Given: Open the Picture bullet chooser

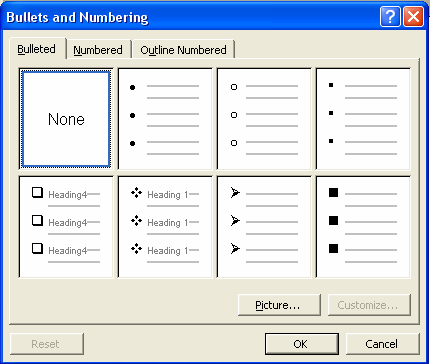Looking at the screenshot, I should click(x=279, y=305).
